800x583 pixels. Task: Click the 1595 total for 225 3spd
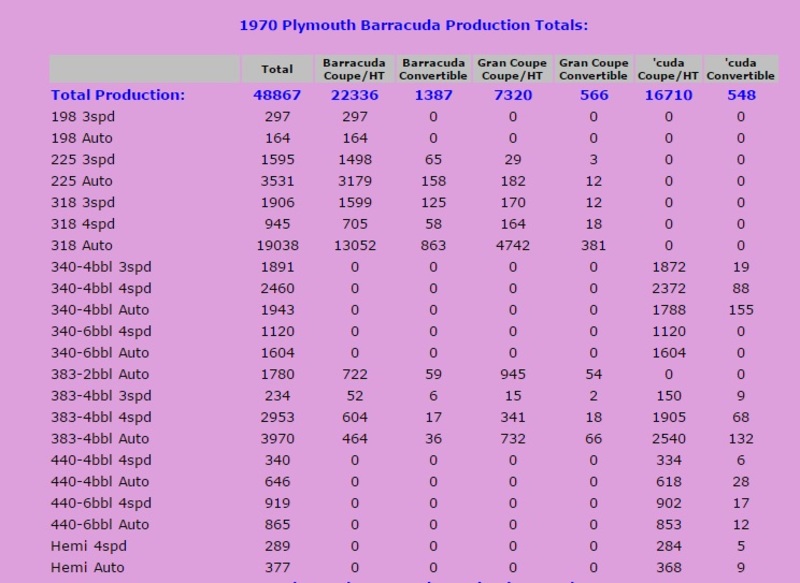[x=278, y=160]
